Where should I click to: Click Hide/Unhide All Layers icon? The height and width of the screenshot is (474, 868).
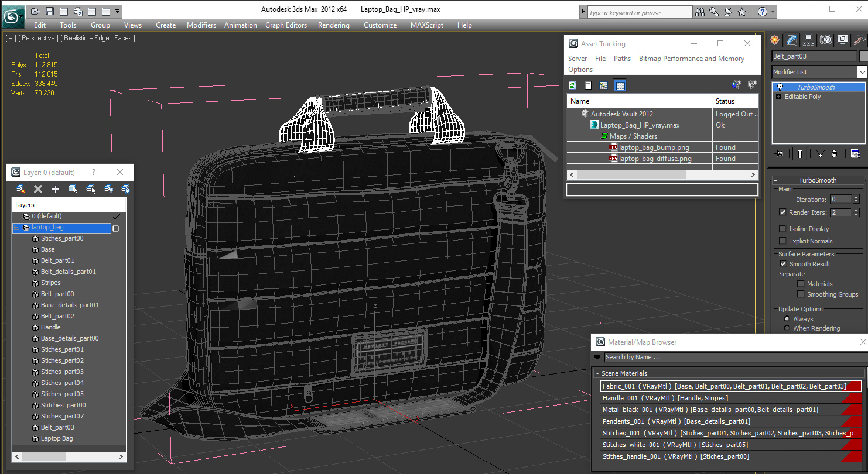click(x=108, y=189)
